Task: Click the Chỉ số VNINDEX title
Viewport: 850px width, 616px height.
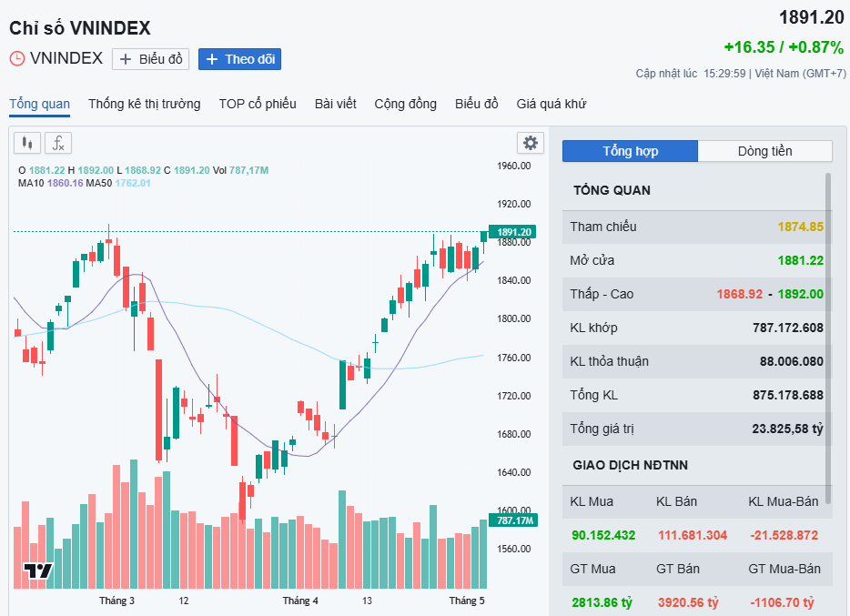Action: 80,28
